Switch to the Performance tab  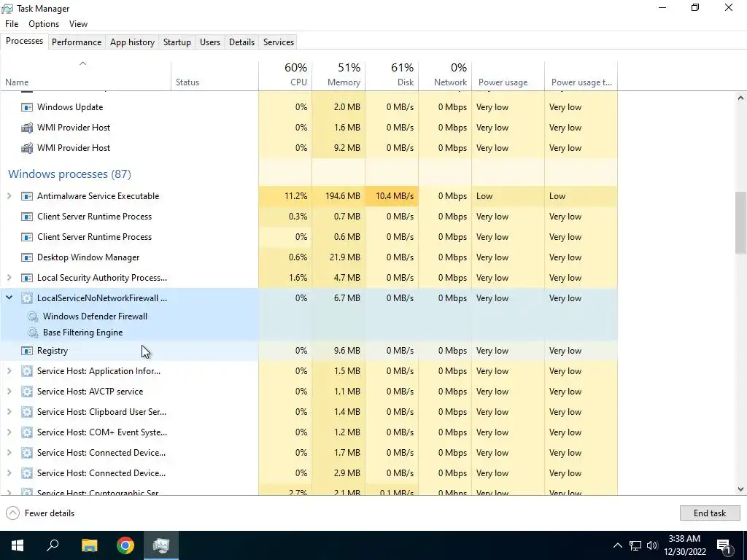(77, 42)
